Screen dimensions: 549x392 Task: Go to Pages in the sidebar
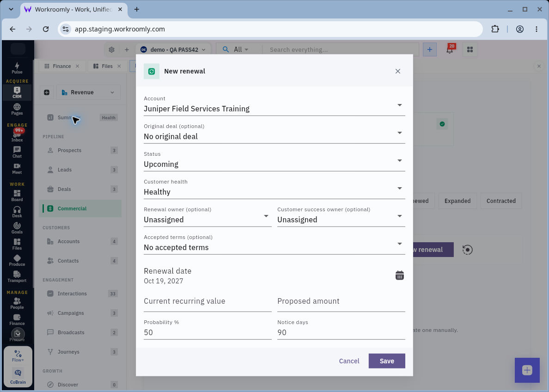point(17,109)
